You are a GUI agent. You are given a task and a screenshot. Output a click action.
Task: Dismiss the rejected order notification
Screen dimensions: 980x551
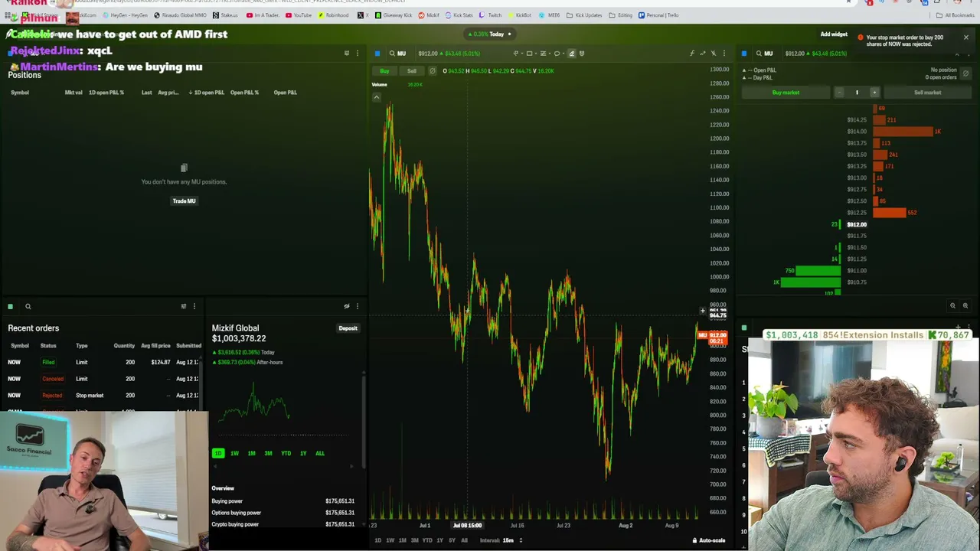click(x=966, y=37)
